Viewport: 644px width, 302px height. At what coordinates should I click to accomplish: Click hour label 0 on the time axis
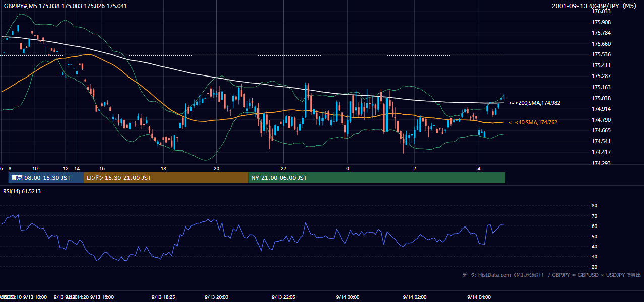(x=347, y=168)
